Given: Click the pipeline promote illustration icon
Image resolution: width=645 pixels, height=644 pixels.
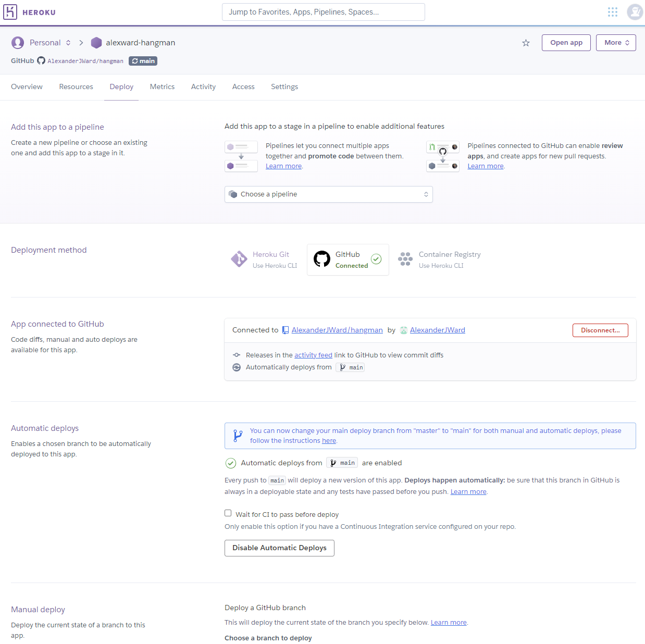Looking at the screenshot, I should click(241, 156).
